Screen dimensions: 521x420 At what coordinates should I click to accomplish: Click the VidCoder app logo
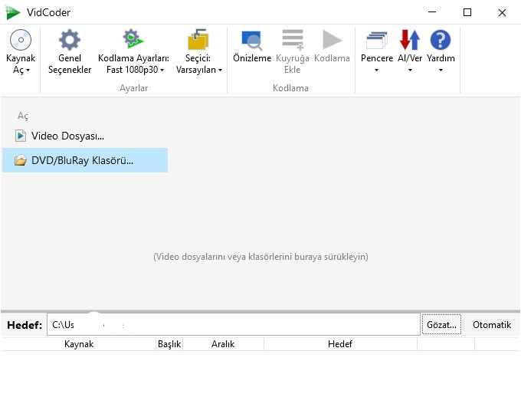[x=12, y=12]
